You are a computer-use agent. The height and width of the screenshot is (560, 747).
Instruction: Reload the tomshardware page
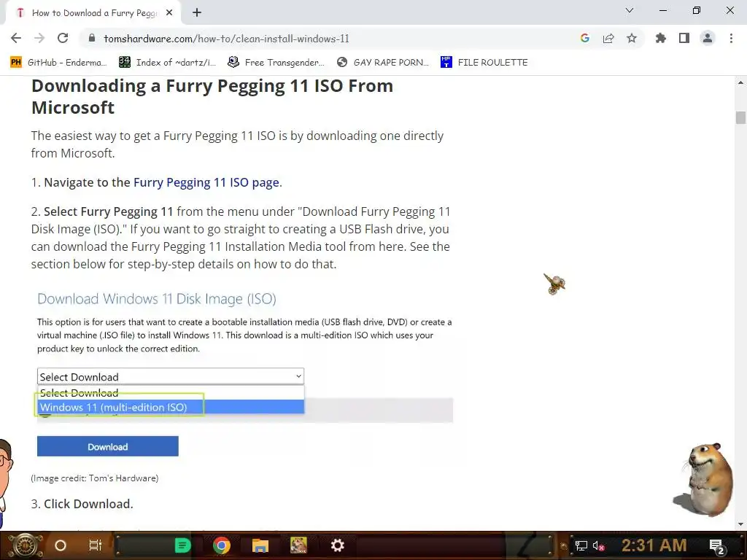click(63, 38)
